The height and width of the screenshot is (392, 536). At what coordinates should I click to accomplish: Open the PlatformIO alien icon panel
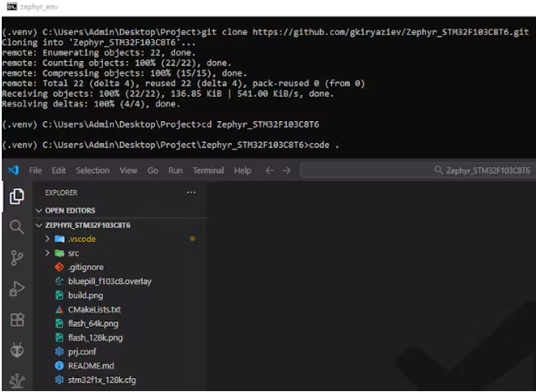pos(17,350)
